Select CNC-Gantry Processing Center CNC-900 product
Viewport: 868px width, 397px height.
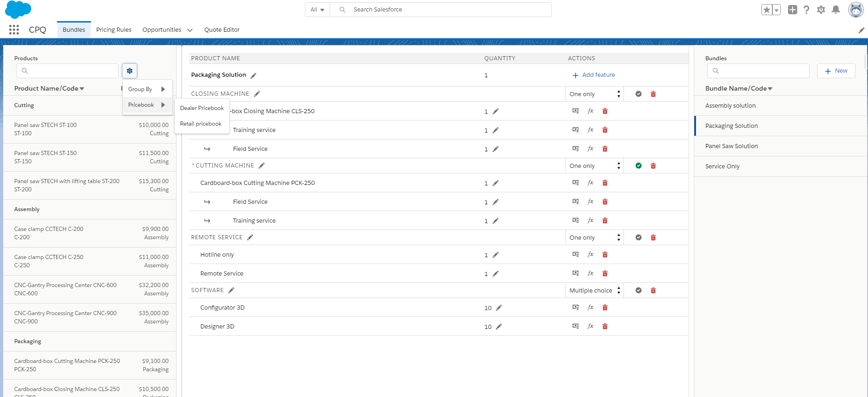point(90,317)
